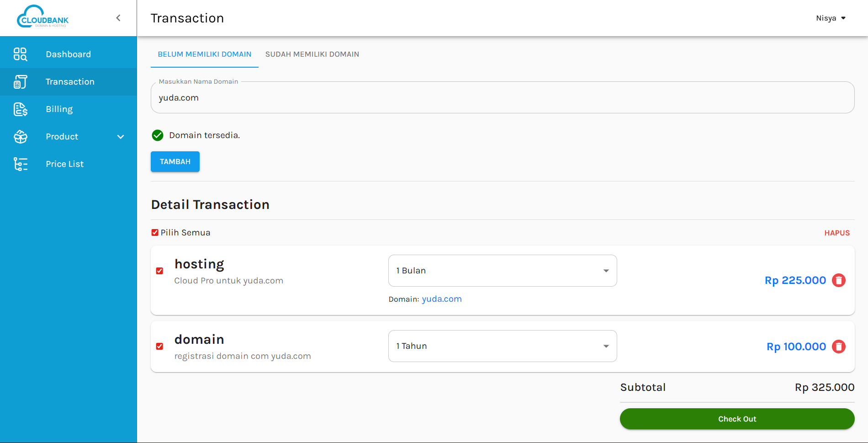This screenshot has height=443, width=868.
Task: Select the Belum Memiliki Domain tab
Action: coord(204,54)
